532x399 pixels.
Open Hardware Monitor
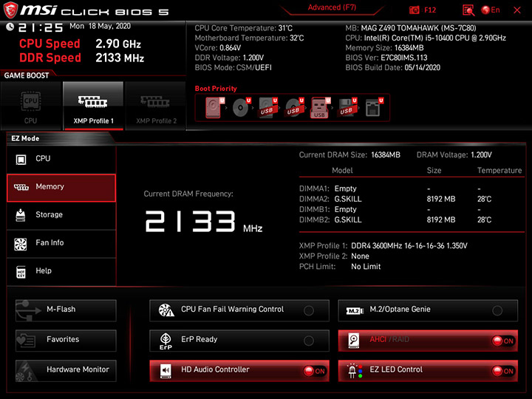(66, 371)
